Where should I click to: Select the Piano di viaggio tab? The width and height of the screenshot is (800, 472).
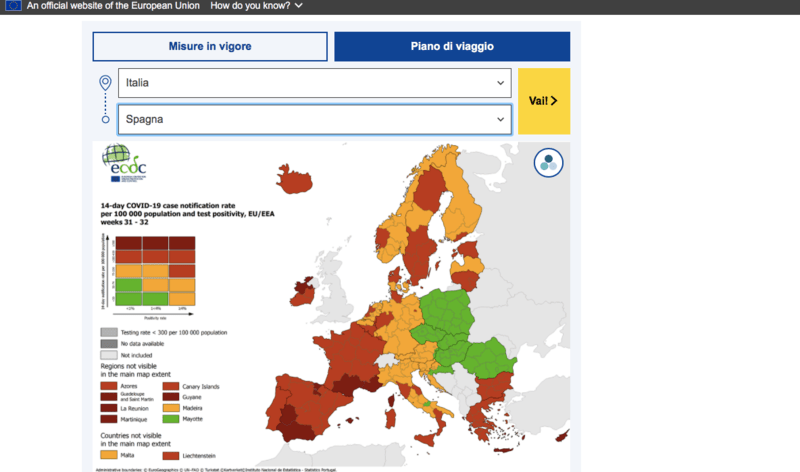click(x=452, y=46)
